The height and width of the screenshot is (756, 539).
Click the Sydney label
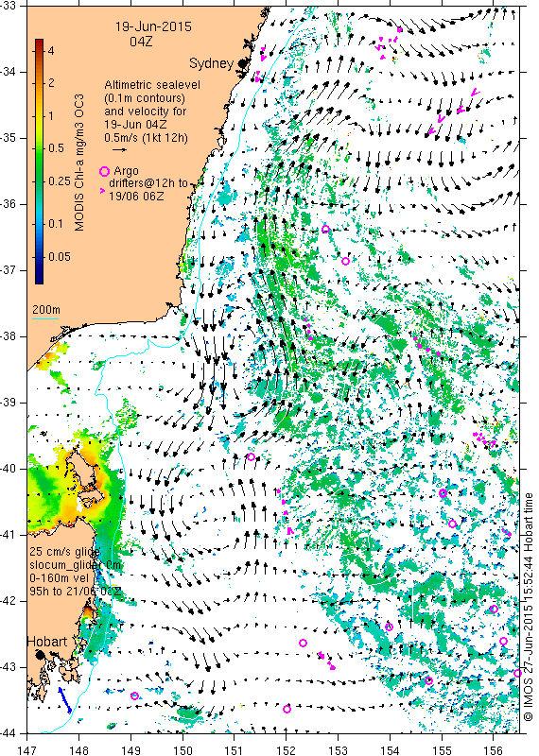point(212,63)
